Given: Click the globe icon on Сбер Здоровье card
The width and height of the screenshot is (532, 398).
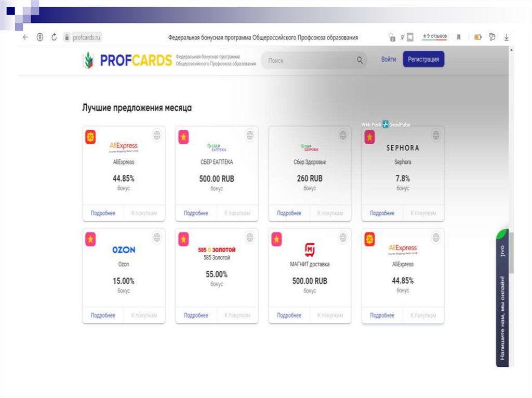Looking at the screenshot, I should point(343,135).
